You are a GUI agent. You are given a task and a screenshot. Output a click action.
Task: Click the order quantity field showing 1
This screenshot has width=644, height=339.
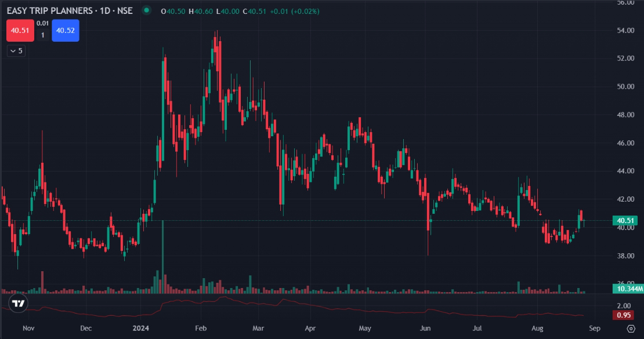pos(43,35)
